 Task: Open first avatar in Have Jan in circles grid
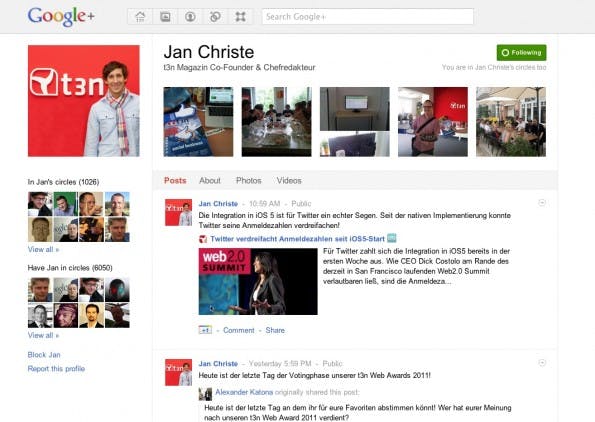(40, 290)
